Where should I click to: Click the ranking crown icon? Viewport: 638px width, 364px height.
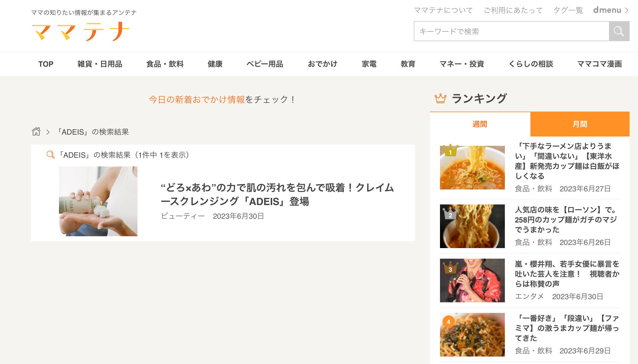(441, 98)
